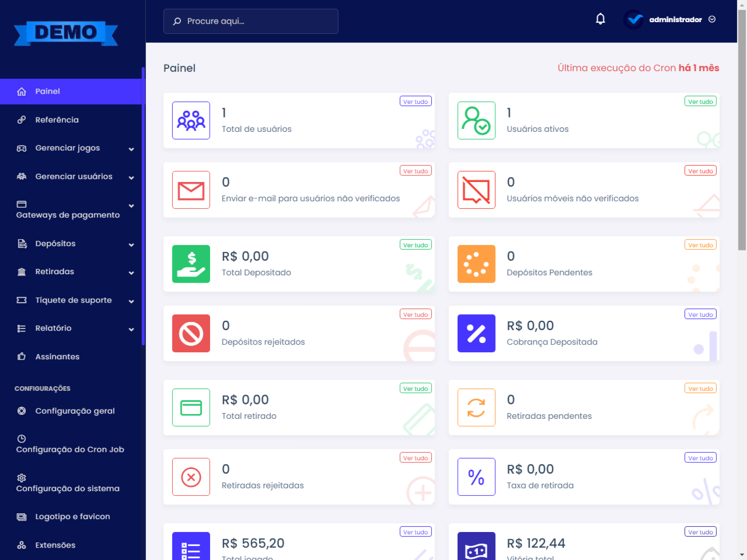
Task: Open the Painel menu item
Action: [x=72, y=91]
